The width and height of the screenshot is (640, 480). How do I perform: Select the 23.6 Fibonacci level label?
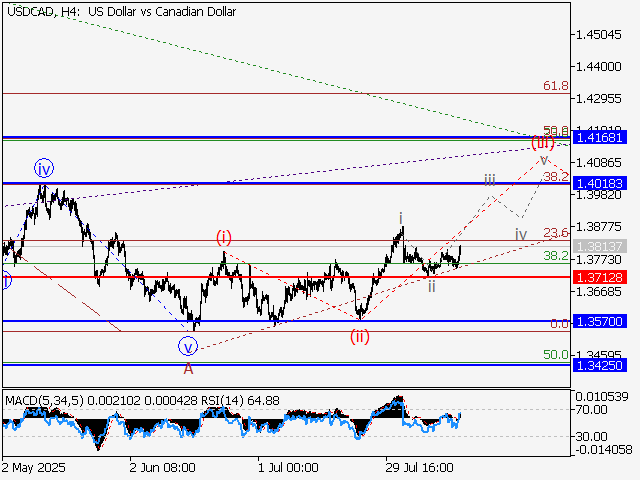(556, 233)
